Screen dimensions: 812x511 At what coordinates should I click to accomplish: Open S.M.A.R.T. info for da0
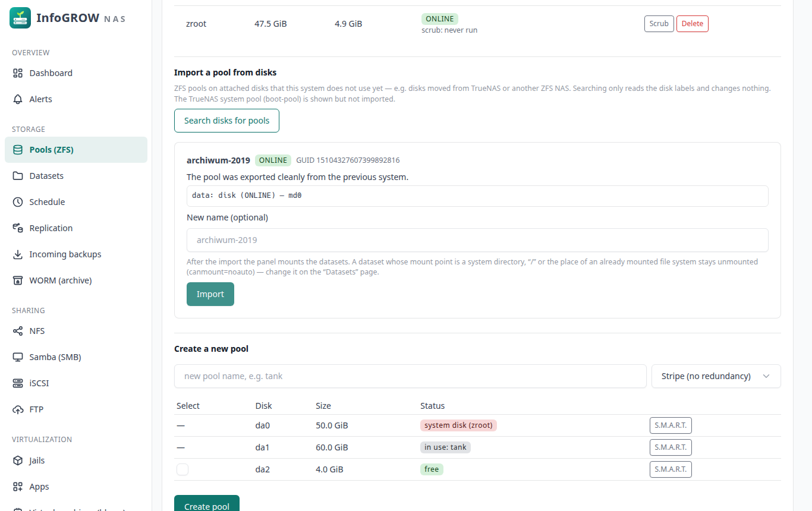coord(671,425)
